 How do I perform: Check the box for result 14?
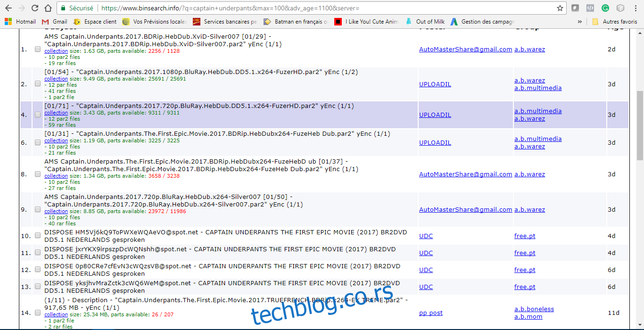(38, 313)
